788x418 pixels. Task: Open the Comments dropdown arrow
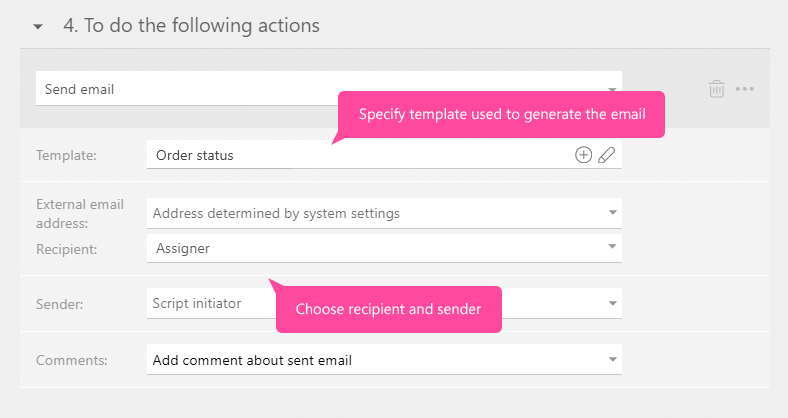[612, 360]
